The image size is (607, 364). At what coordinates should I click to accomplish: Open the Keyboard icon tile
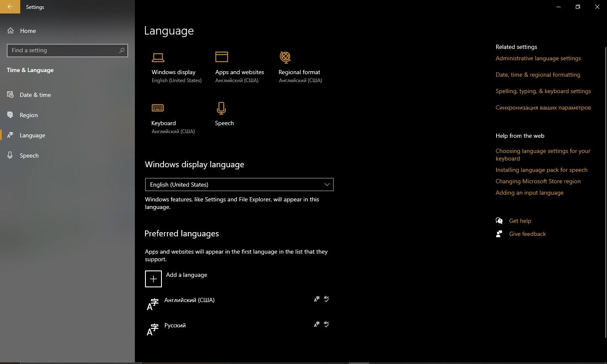pos(158,108)
